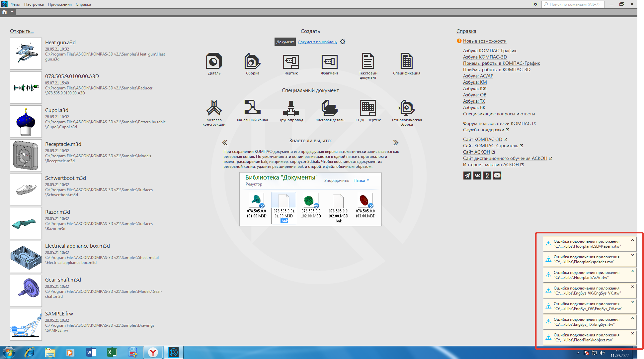Open Спецификация: вопросы и ответы link
Screen dimensions: 644x359
click(x=499, y=114)
